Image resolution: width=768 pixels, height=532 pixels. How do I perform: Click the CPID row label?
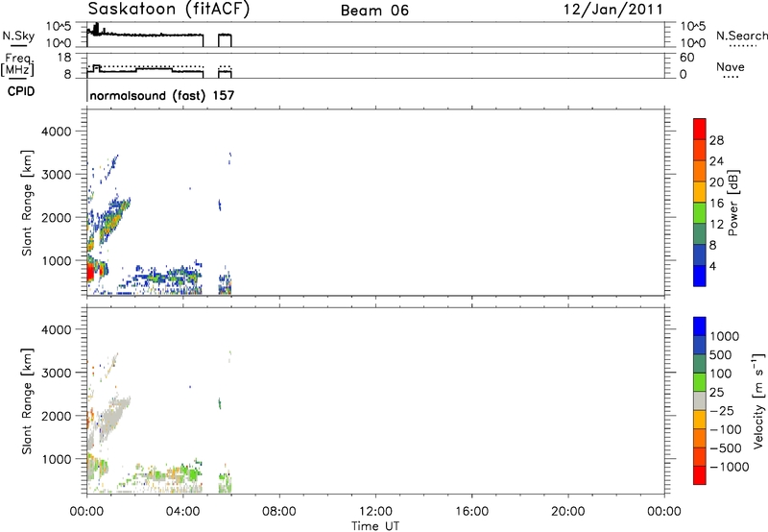21,91
